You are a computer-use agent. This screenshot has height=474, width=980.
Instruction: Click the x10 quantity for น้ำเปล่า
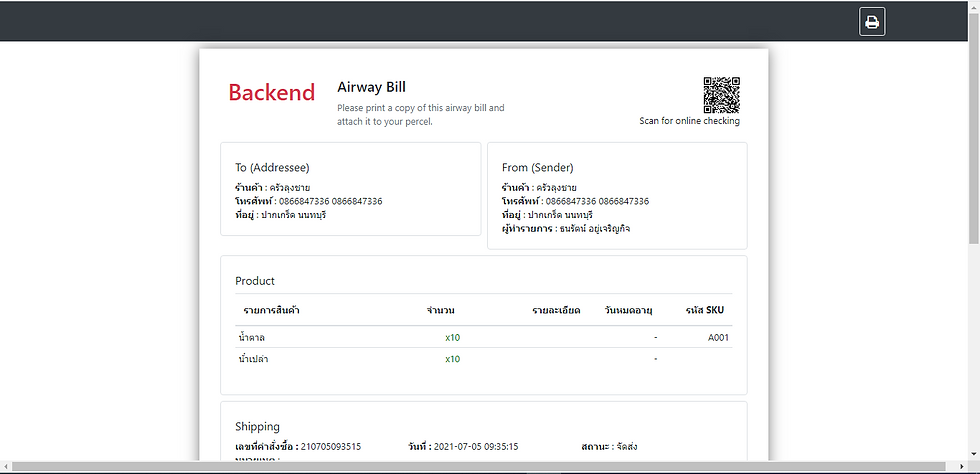(x=452, y=359)
